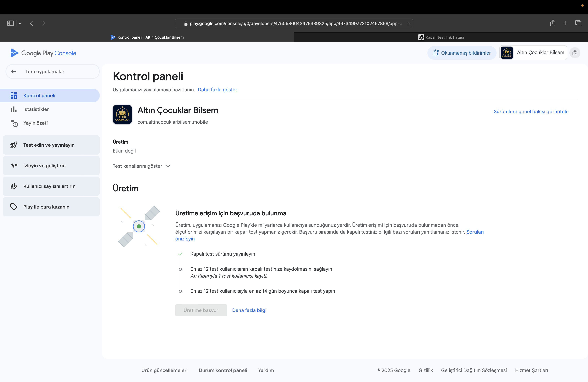This screenshot has width=588, height=382.
Task: Open the feedback icon beside the account name
Action: (575, 53)
